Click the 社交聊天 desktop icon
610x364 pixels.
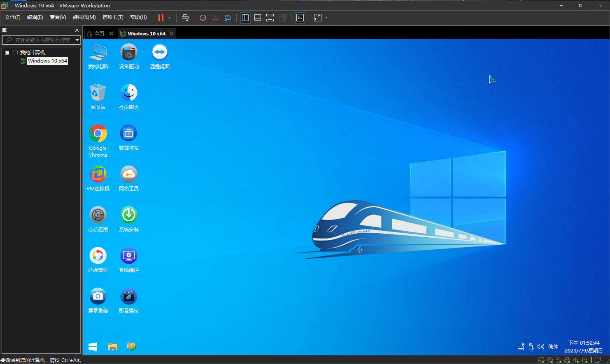[x=129, y=97]
